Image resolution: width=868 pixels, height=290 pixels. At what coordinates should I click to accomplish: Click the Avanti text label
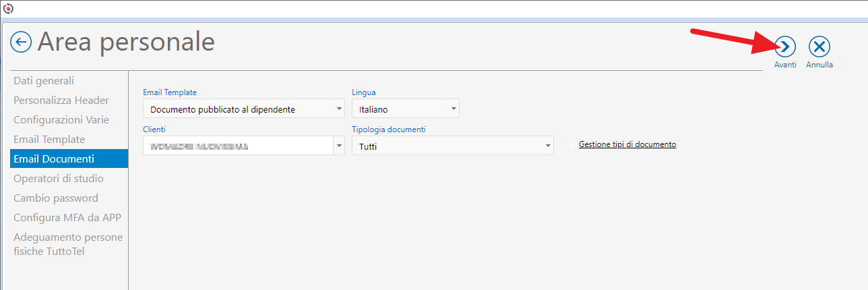(785, 65)
